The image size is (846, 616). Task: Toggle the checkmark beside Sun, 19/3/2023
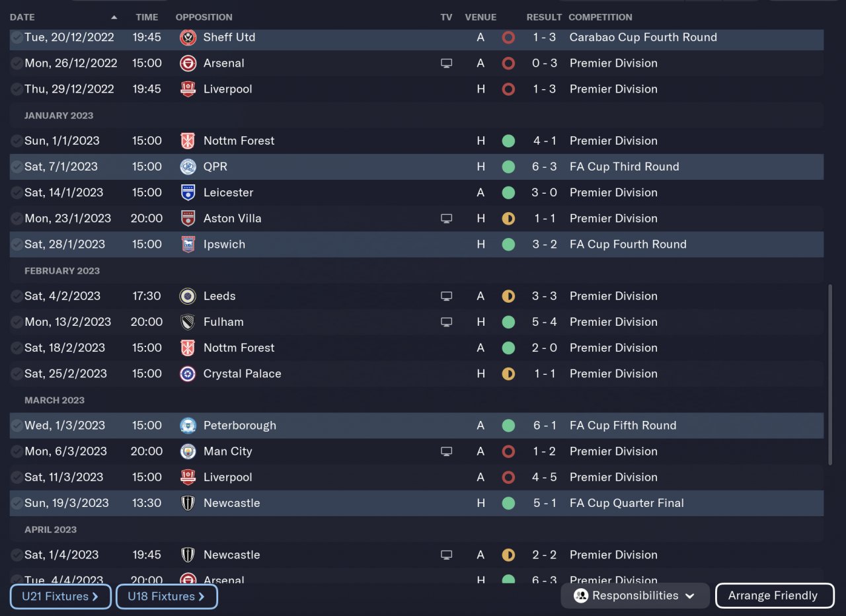[17, 503]
